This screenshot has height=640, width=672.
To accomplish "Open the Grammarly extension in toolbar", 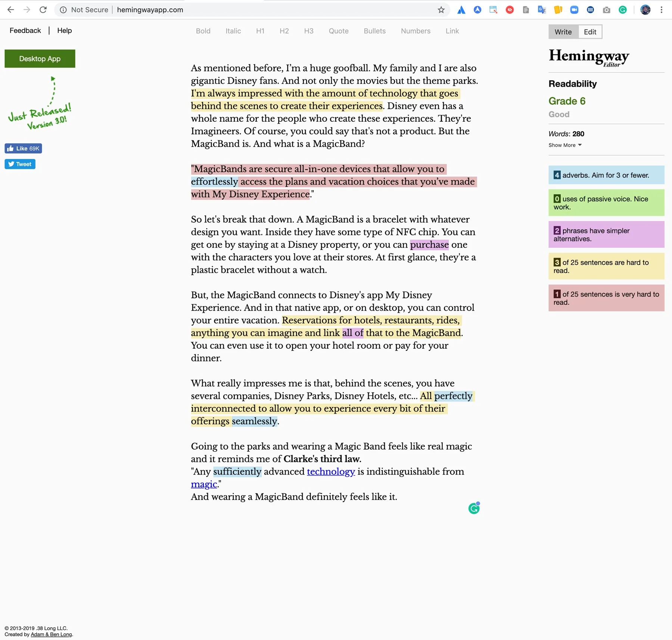I will point(623,10).
